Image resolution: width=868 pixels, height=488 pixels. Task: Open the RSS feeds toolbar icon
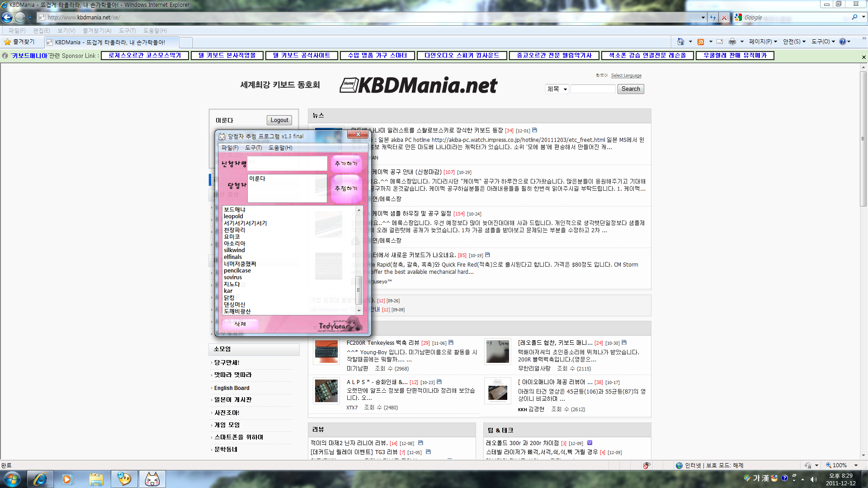pyautogui.click(x=701, y=42)
